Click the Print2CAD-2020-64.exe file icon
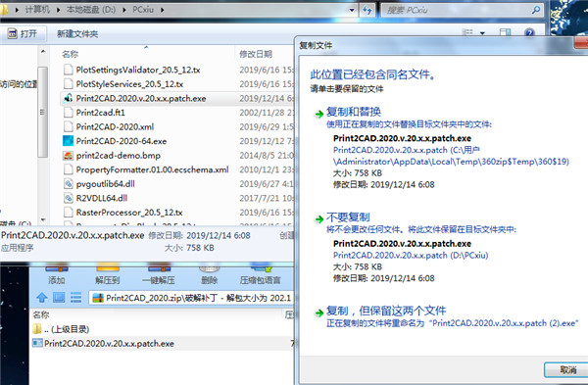 69,141
